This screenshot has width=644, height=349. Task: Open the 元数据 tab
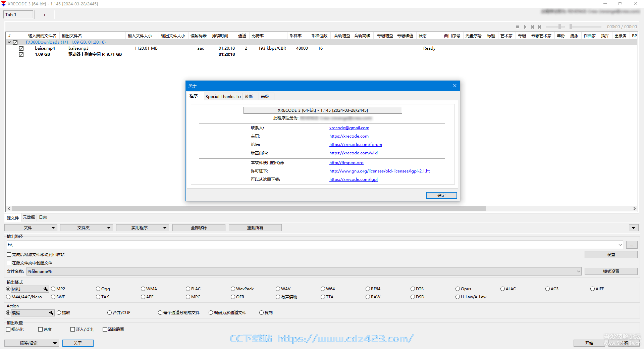click(29, 217)
